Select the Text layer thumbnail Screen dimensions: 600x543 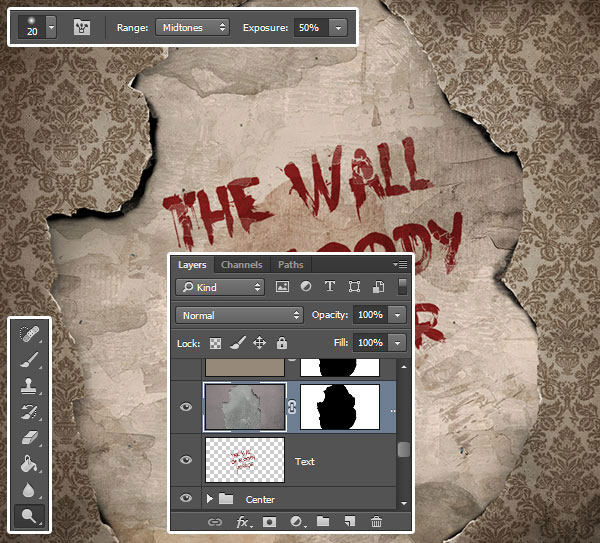pos(244,460)
